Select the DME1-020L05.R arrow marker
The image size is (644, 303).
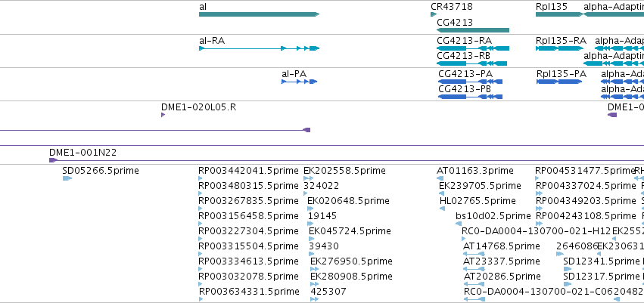pyautogui.click(x=163, y=115)
